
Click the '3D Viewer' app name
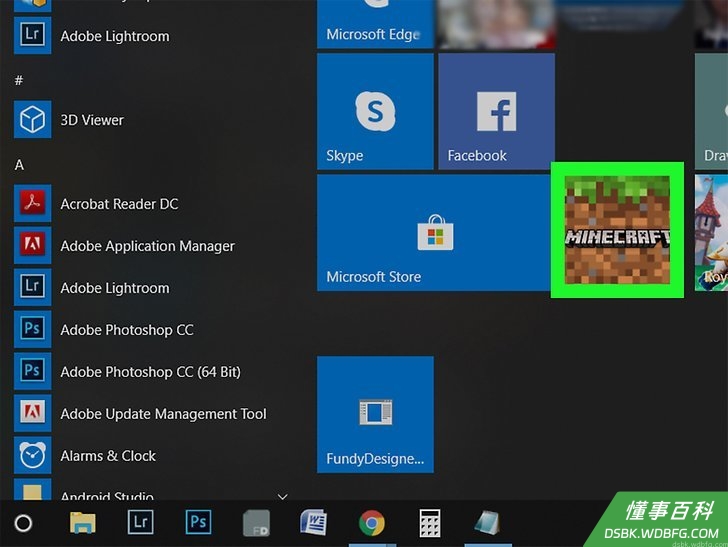click(x=92, y=120)
